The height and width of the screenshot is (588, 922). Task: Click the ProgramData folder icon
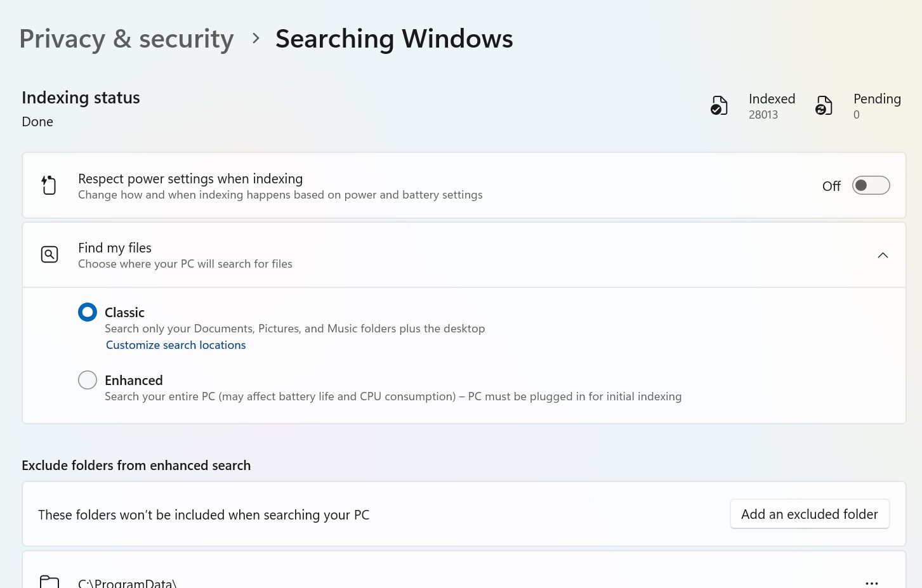coord(49,582)
